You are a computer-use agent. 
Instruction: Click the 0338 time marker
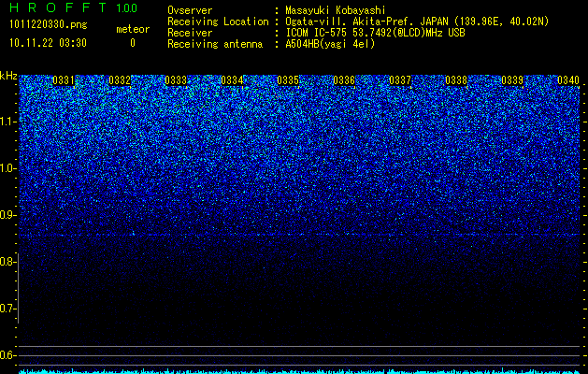click(x=456, y=80)
